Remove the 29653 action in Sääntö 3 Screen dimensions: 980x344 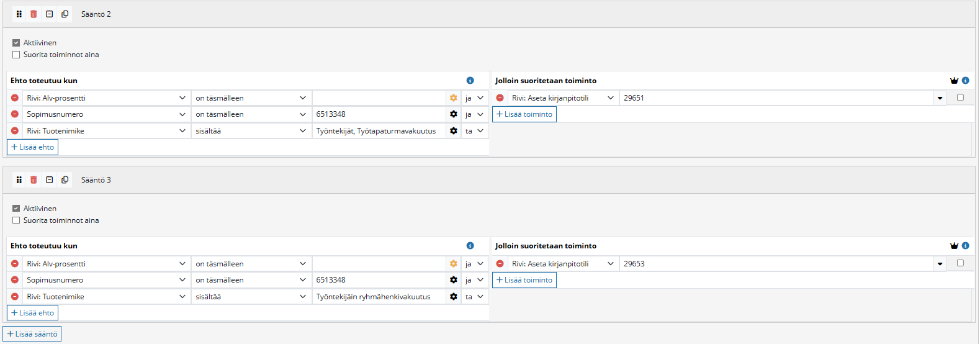point(500,264)
